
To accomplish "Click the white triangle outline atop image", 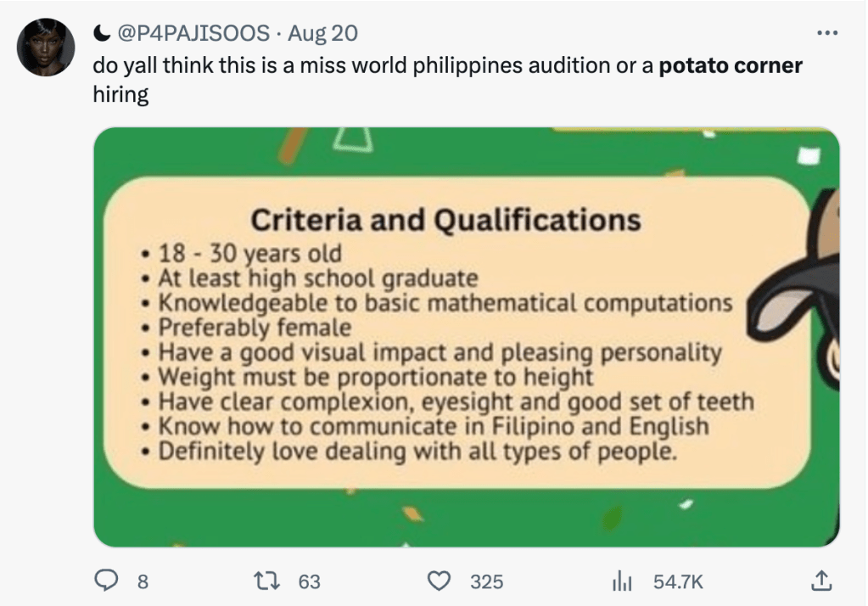I will (x=356, y=141).
